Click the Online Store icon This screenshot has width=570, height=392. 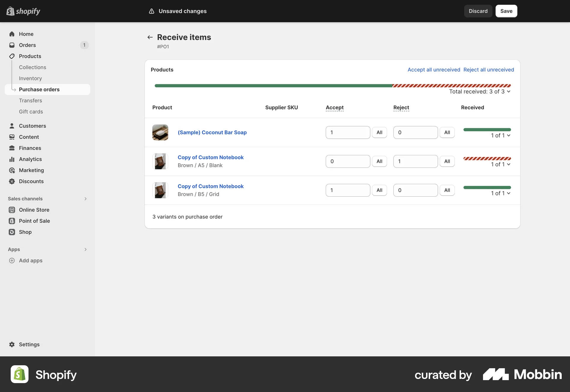(12, 210)
